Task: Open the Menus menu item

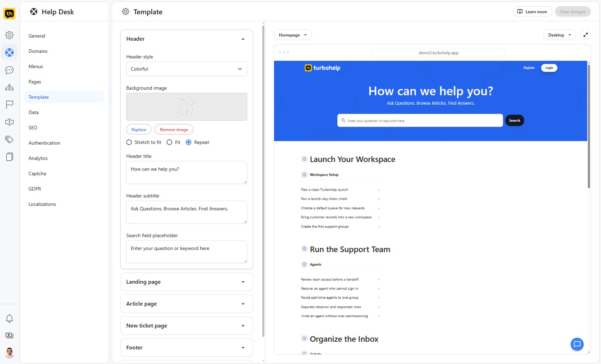Action: point(64,66)
